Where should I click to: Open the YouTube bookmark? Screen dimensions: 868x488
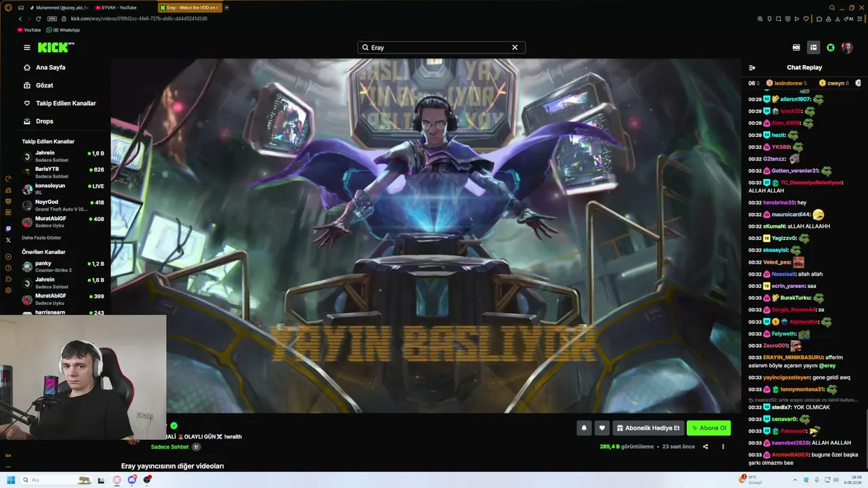click(28, 30)
